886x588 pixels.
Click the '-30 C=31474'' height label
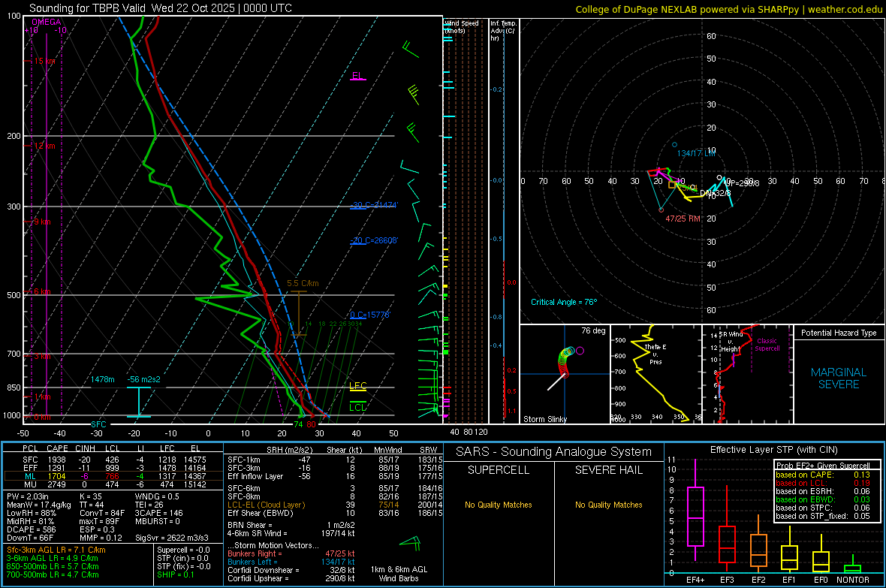[x=374, y=205]
